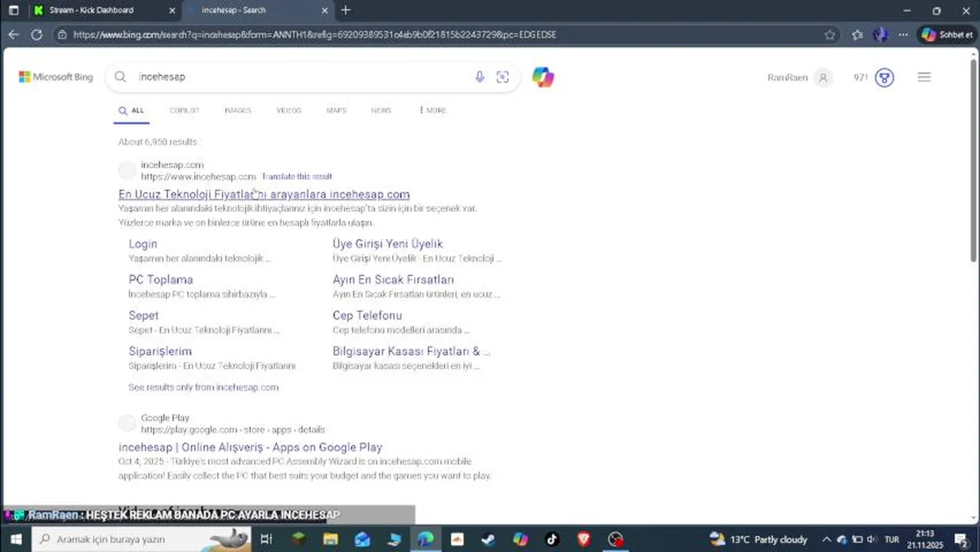Open the Windows Start menu

click(15, 539)
